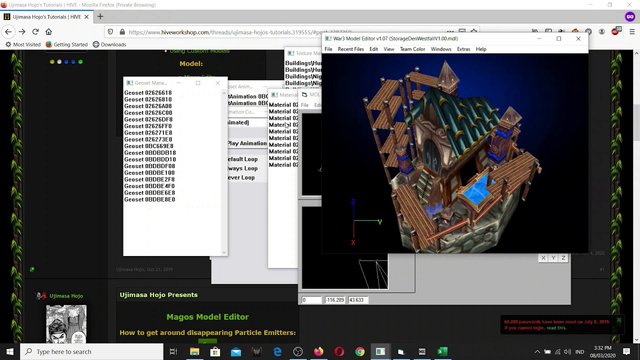Click the Downloads bookmark
Viewport: 640px width, 360px height.
click(x=109, y=44)
